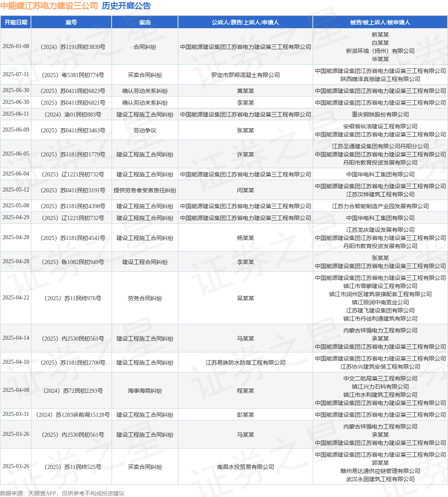Select plaintiff 南昌水投贸易有限公司
The width and height of the screenshot is (448, 497).
(246, 467)
